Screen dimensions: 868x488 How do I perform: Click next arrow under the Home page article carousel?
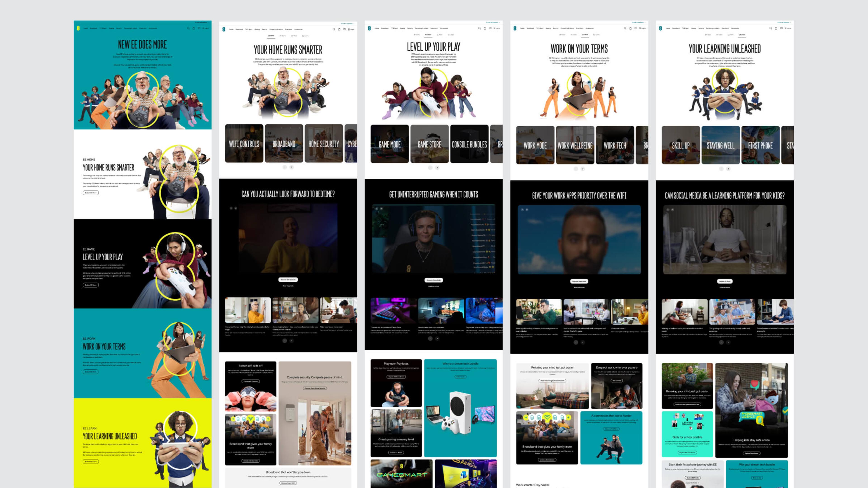click(291, 340)
